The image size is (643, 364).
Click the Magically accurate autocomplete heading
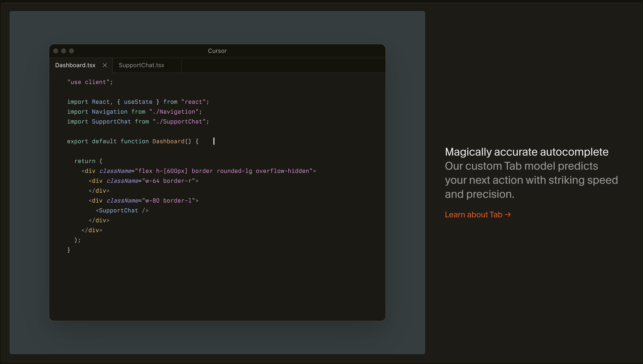click(x=526, y=152)
